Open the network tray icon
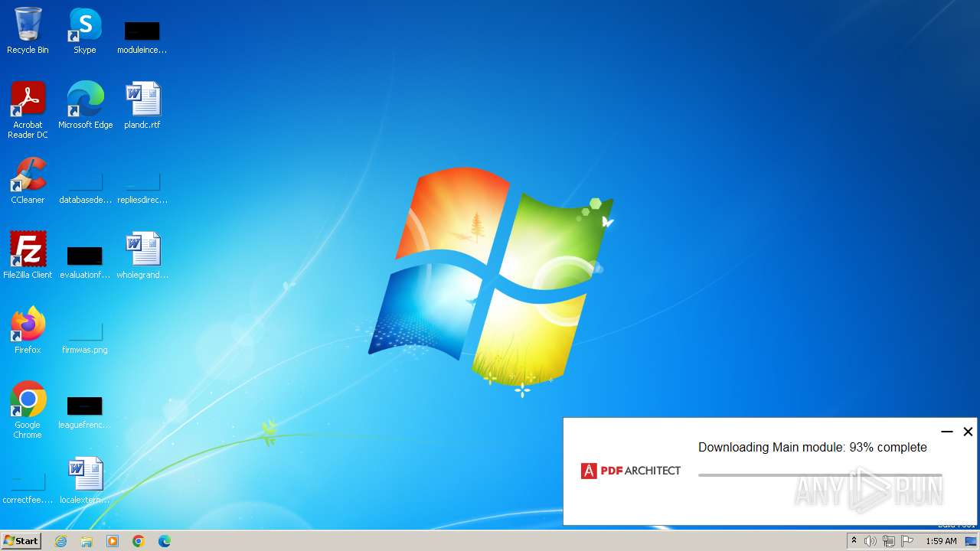This screenshot has width=980, height=551. tap(889, 541)
